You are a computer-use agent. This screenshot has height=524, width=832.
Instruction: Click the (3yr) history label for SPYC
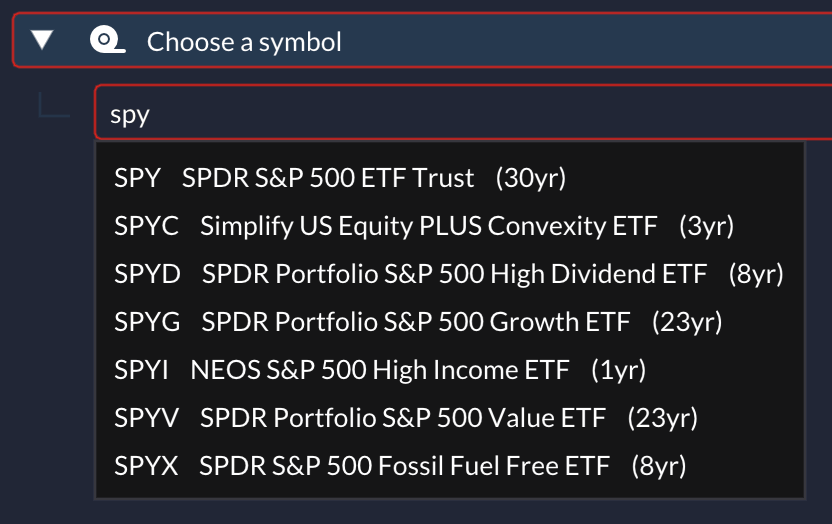[707, 226]
